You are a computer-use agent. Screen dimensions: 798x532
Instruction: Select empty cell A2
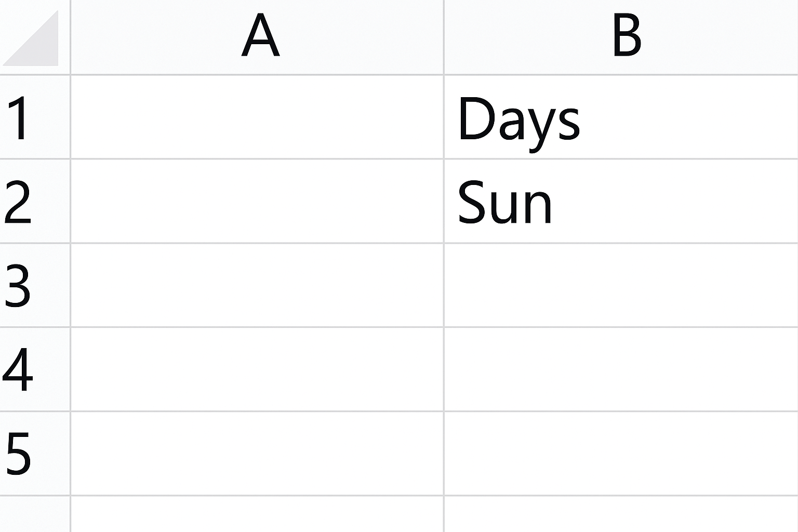coord(257,201)
